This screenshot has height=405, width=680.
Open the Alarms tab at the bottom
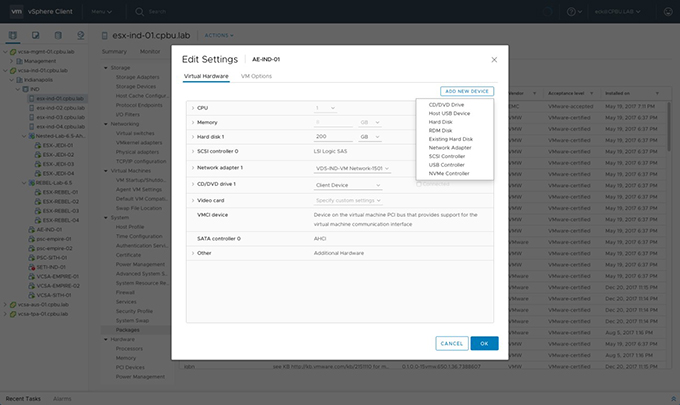click(x=62, y=399)
